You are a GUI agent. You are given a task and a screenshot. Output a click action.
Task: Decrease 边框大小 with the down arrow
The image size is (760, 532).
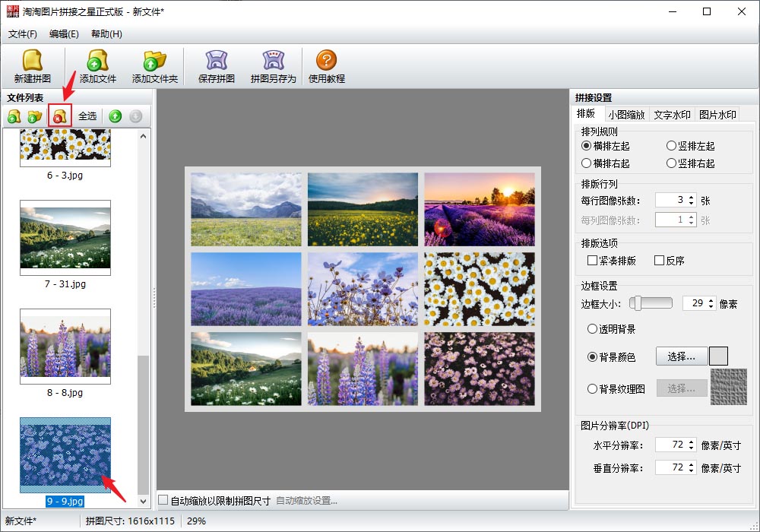711,307
